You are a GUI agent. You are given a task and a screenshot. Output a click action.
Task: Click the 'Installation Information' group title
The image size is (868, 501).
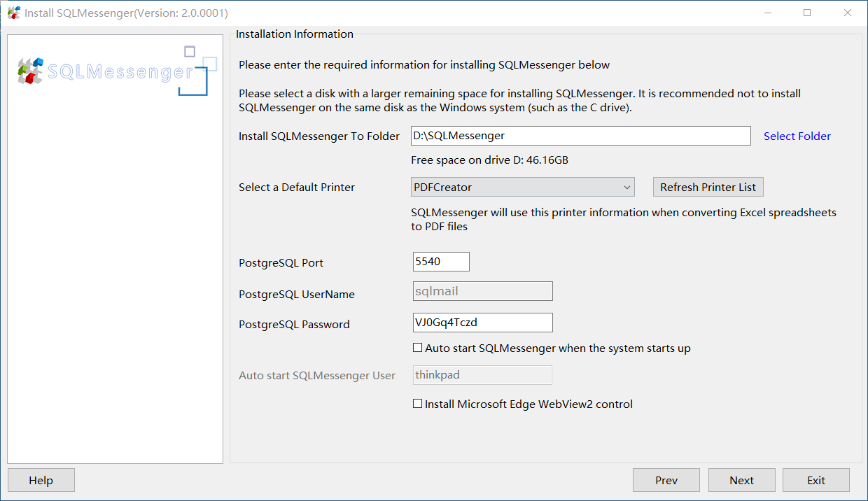pos(295,34)
